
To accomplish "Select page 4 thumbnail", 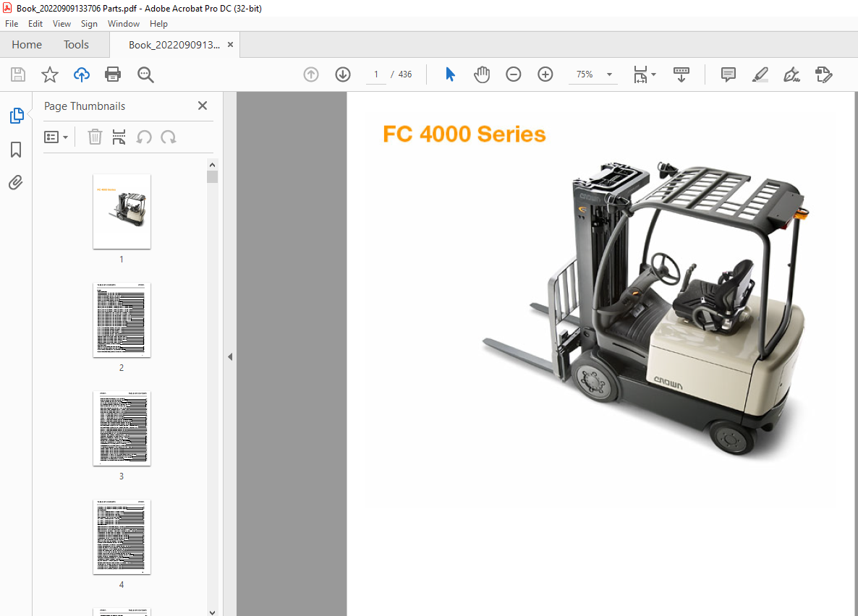I will click(x=122, y=536).
